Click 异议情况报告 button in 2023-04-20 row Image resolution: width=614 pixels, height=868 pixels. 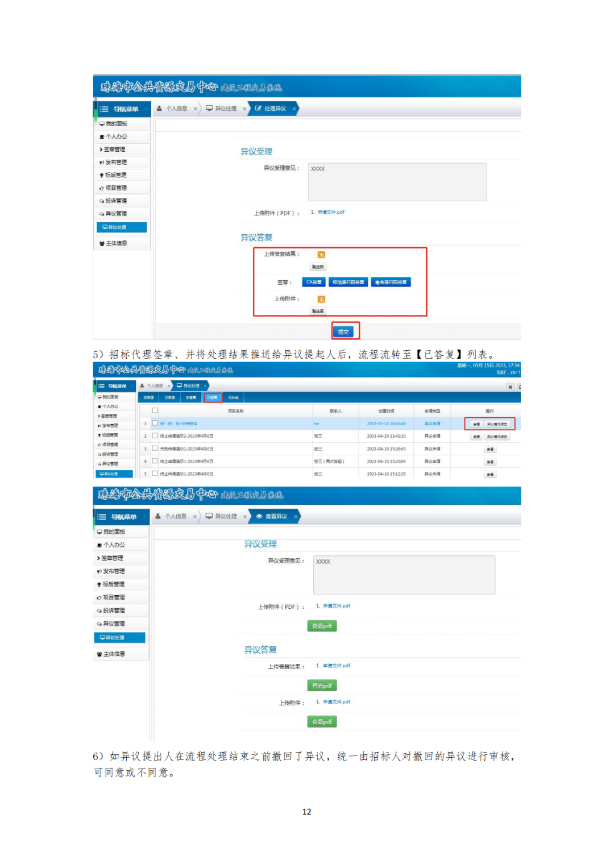[497, 437]
